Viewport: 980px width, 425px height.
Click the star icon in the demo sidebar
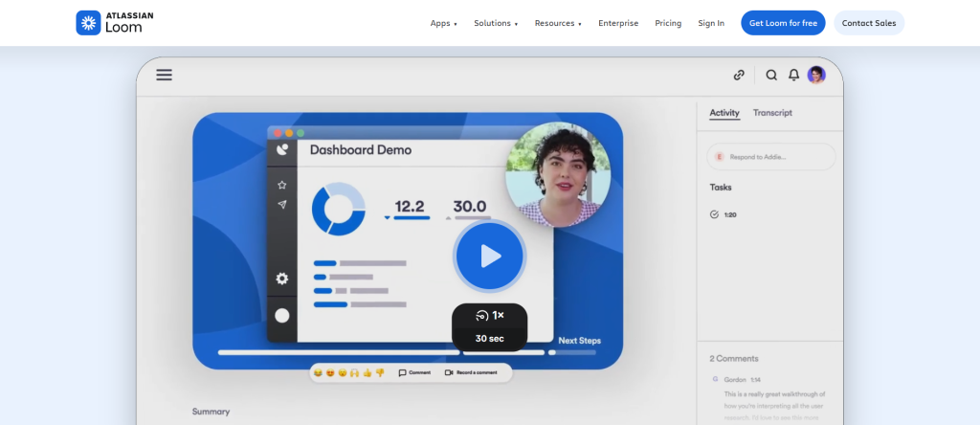click(281, 185)
